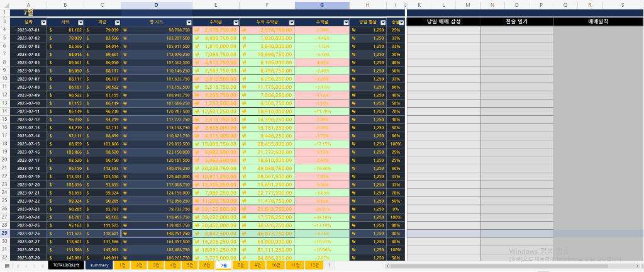Open the 6월 sheet tab
Screen dimensions: 644x272
coord(207,266)
